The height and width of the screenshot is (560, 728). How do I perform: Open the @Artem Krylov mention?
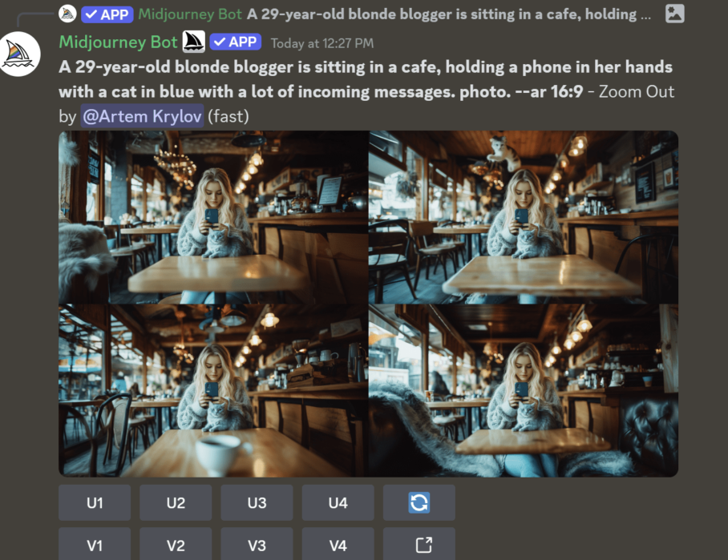(x=142, y=116)
